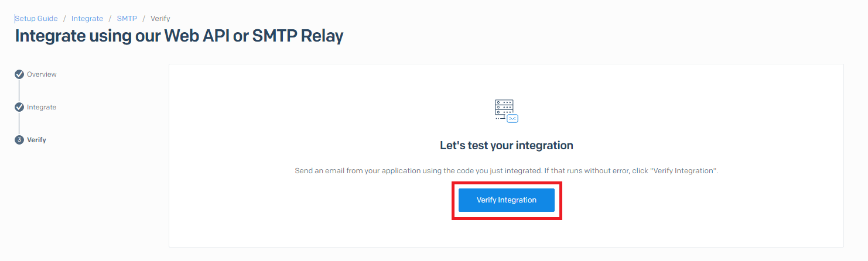Click the line connecting Overview and Integrate steps
The image size is (868, 261).
[19, 91]
